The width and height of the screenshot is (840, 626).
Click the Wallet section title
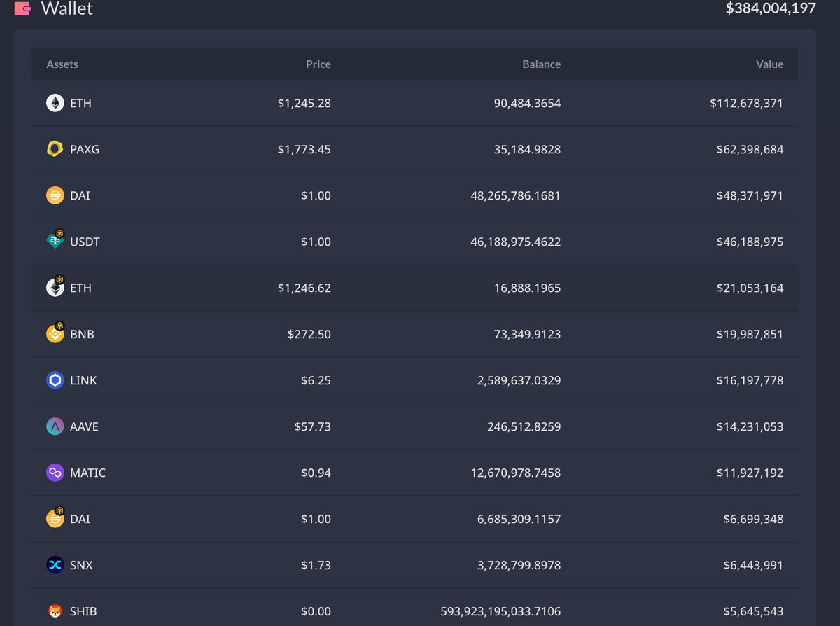(67, 9)
